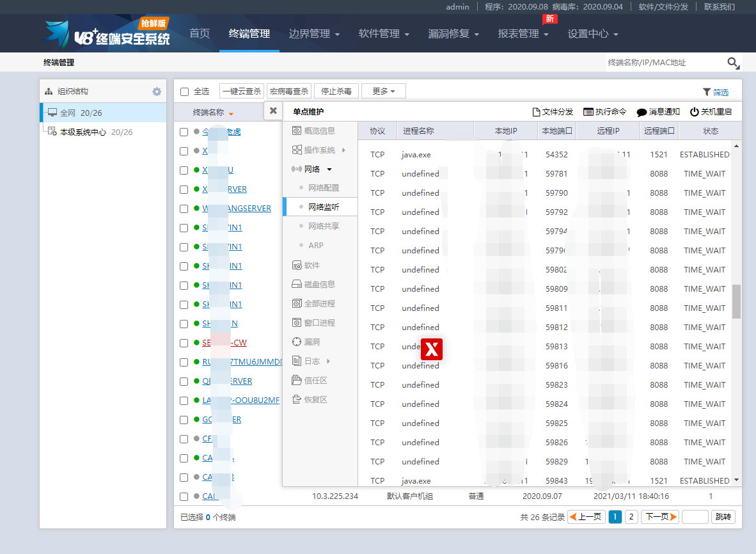Expand the 报表管理 menu
This screenshot has height=554, width=756.
[x=523, y=34]
